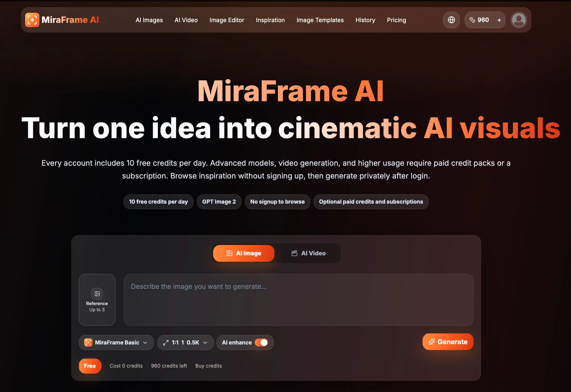Screen dimensions: 571x392
Task: Click the 'GPT Image 2' chip
Action: click(219, 202)
